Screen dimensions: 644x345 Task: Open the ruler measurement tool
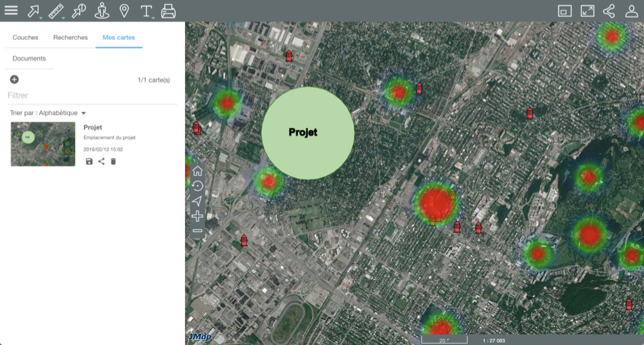(56, 11)
